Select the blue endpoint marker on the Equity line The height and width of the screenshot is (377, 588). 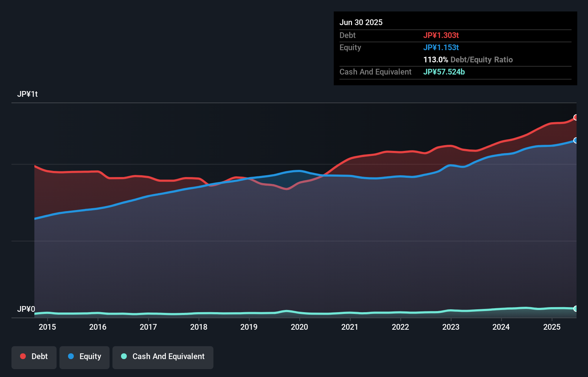(576, 140)
